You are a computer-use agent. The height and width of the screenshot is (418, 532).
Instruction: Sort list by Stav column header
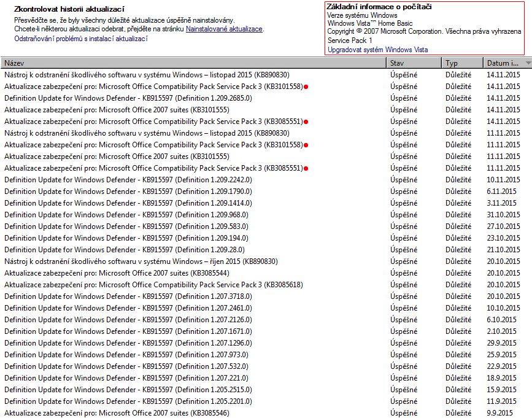point(414,63)
